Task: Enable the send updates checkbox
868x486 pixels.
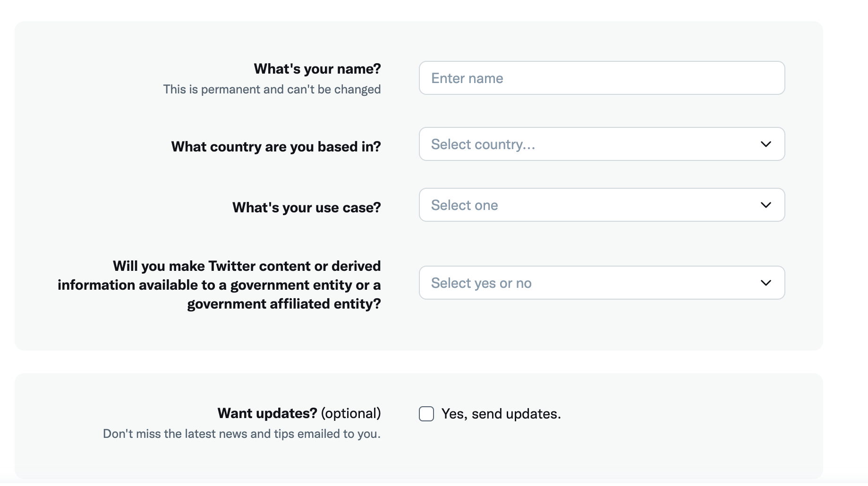Action: click(426, 414)
